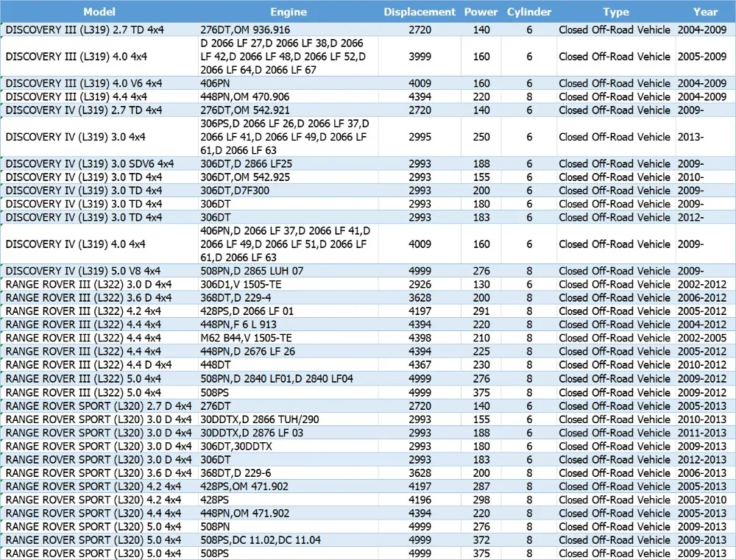Screen dimensions: 736x560
Task: Click the Model column header
Action: pos(99,12)
